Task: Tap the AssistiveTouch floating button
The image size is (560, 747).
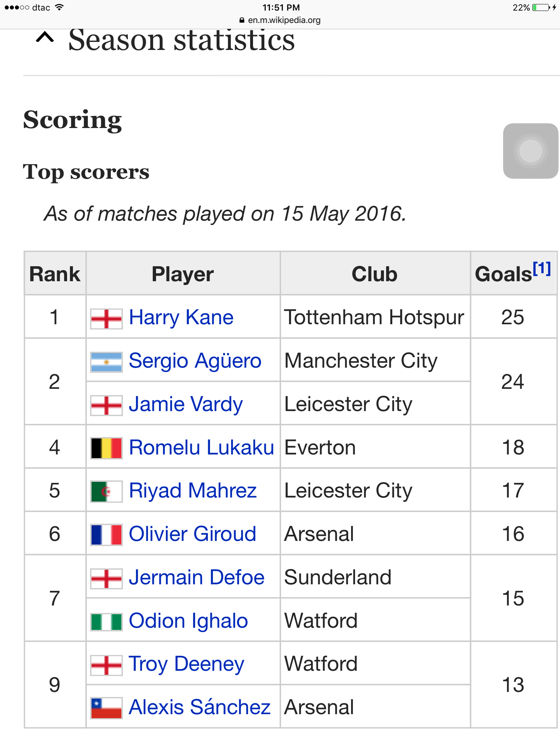Action: (x=530, y=151)
